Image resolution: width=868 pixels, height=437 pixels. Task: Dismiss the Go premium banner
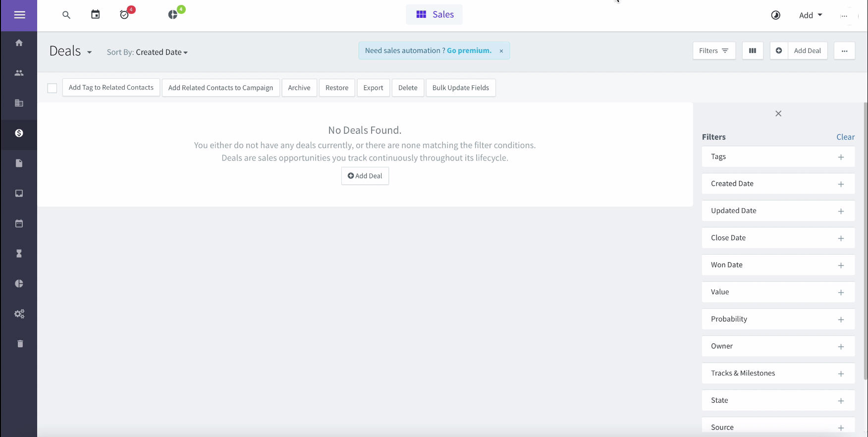[x=501, y=51]
